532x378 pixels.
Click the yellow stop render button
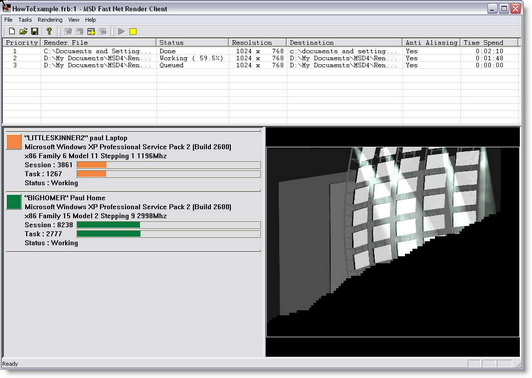(133, 32)
